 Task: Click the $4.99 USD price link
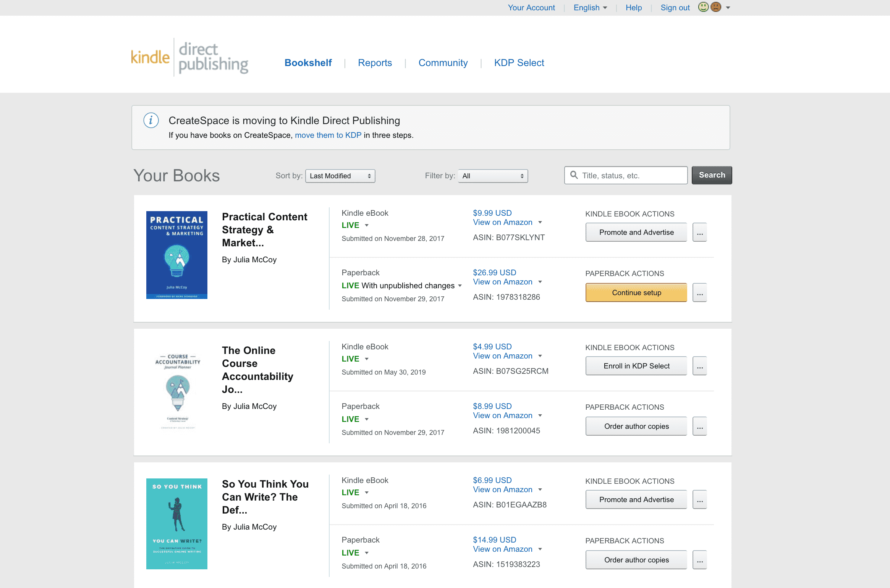click(492, 347)
